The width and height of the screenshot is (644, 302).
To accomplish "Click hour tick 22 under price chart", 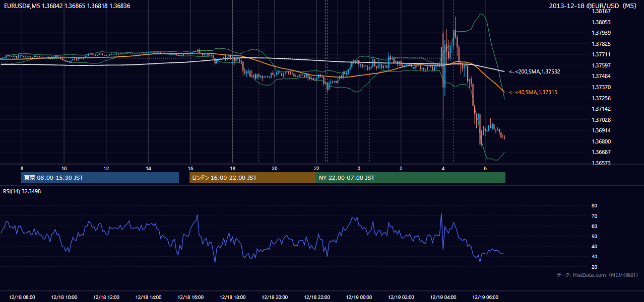I will [x=317, y=168].
